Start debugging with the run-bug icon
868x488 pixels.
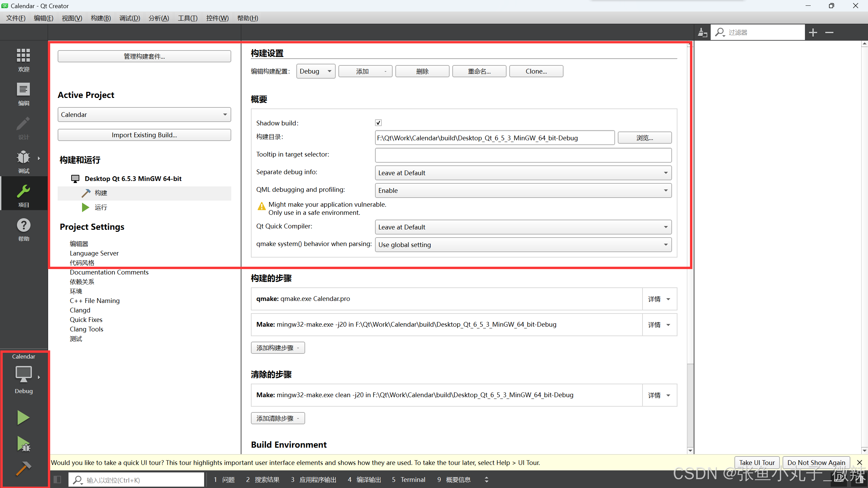pos(23,444)
